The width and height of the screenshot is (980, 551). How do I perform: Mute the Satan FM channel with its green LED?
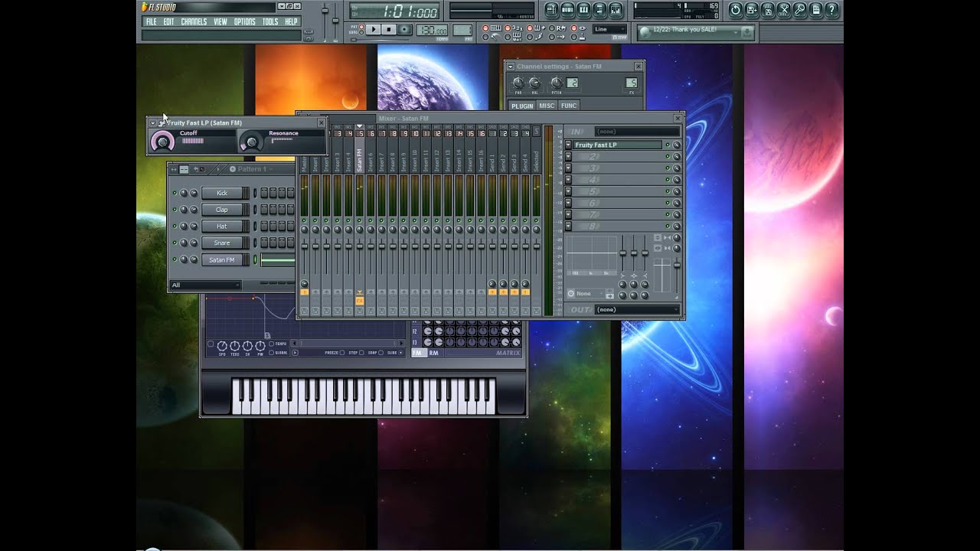pyautogui.click(x=175, y=260)
